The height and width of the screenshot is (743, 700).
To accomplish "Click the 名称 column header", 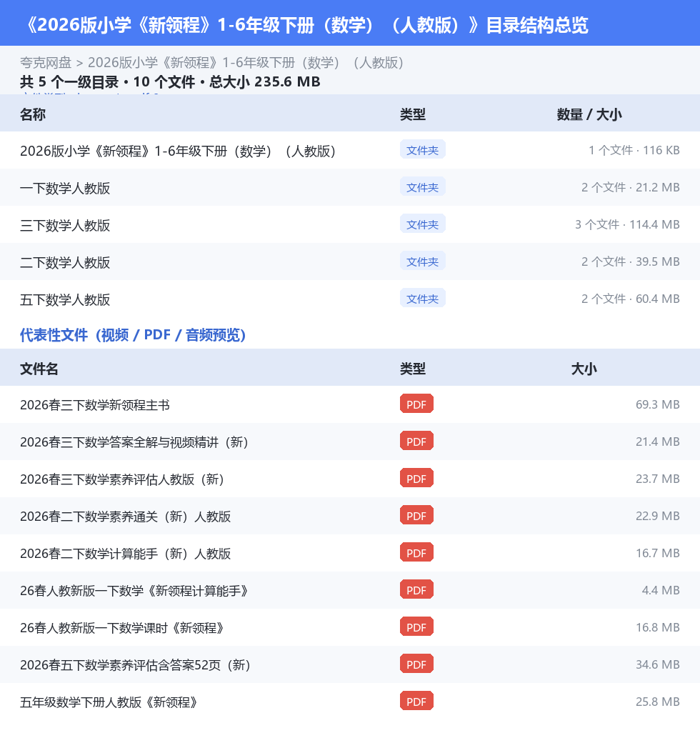I will pyautogui.click(x=33, y=114).
